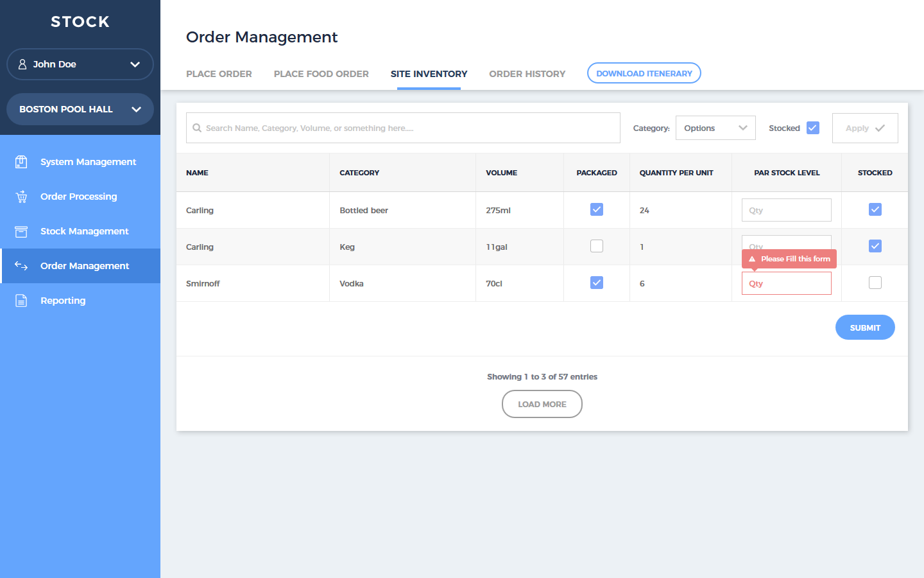Uncheck the Stocked filter checkbox
The image size is (924, 578).
coord(812,128)
